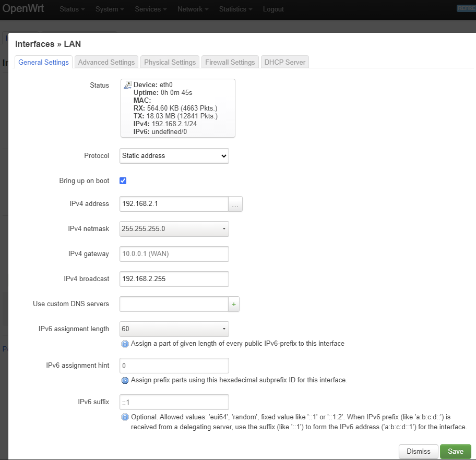Open the Network menu in top navigation
Viewport: 476px width, 460px height.
[193, 9]
